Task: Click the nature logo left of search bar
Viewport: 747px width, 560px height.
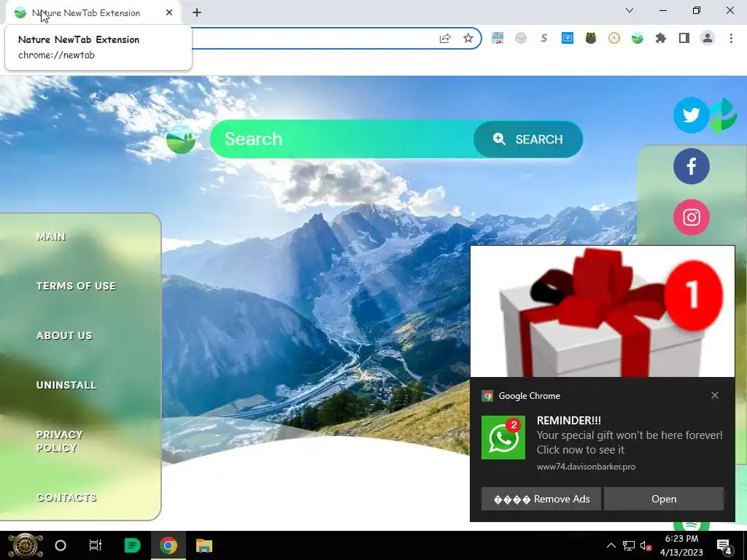Action: (x=181, y=139)
